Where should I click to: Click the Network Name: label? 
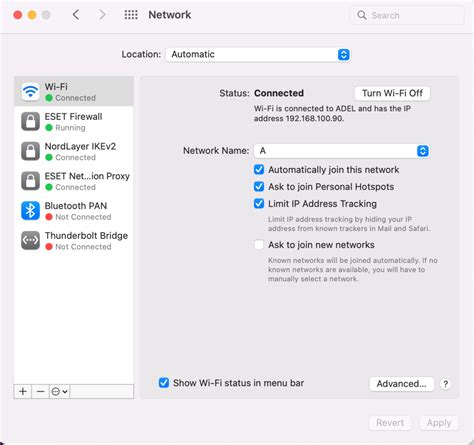pyautogui.click(x=216, y=151)
